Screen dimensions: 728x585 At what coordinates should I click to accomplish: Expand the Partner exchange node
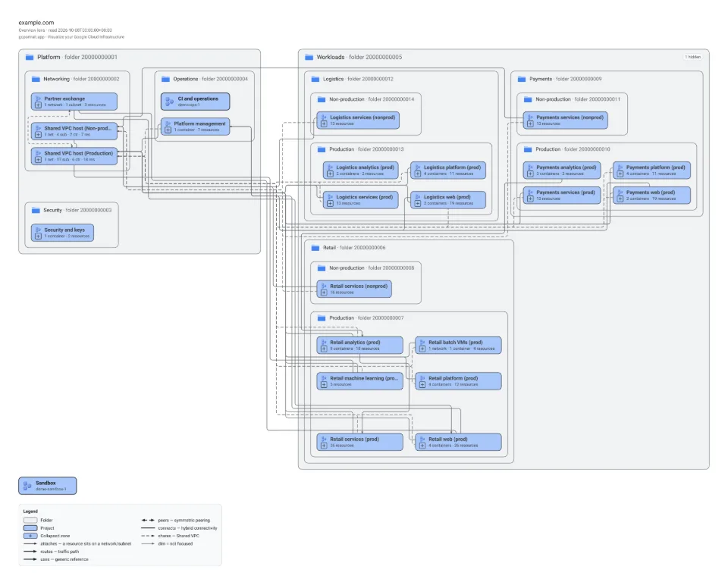coord(38,105)
